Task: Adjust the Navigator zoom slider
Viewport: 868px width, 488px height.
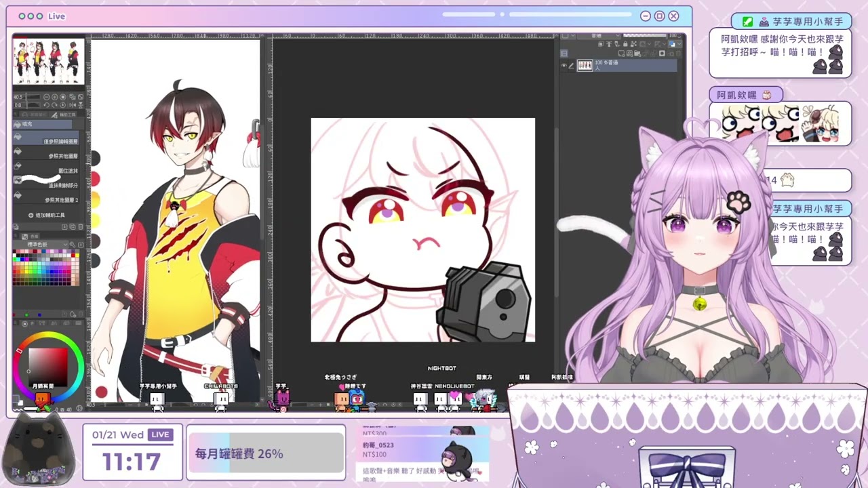Action: pos(33,97)
